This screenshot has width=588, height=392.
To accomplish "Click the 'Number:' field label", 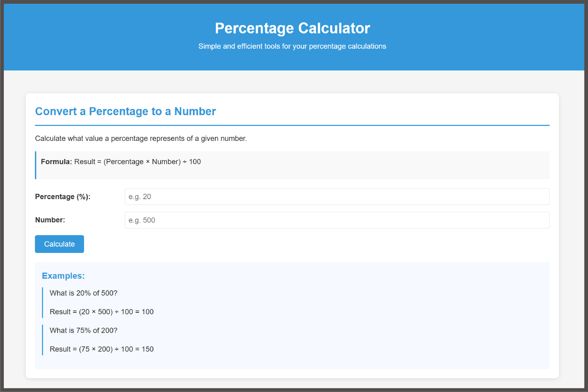I will click(x=50, y=220).
